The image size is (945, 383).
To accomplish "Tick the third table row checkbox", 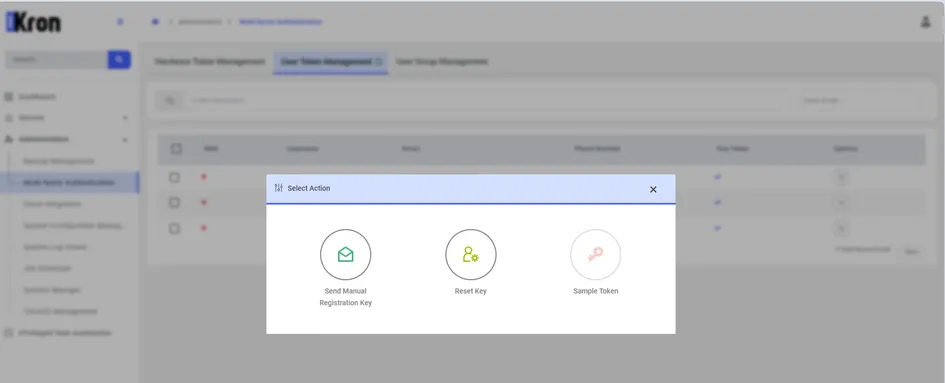I will [174, 229].
